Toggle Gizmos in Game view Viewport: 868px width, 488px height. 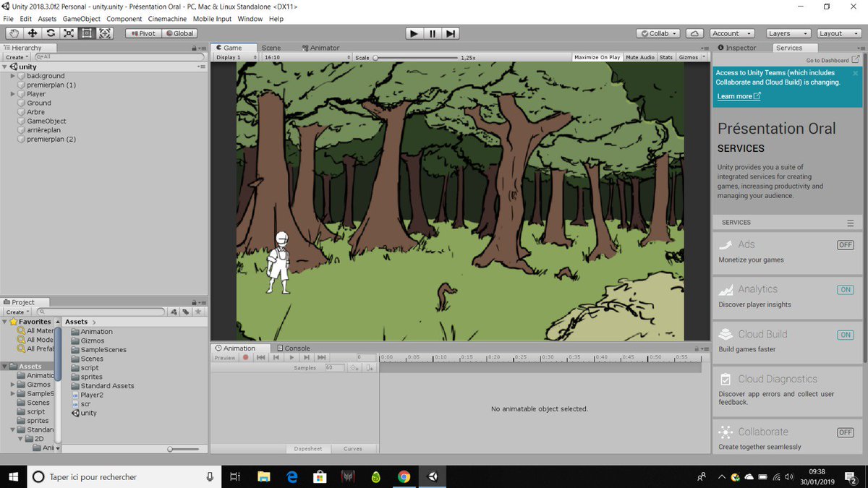[x=689, y=57]
